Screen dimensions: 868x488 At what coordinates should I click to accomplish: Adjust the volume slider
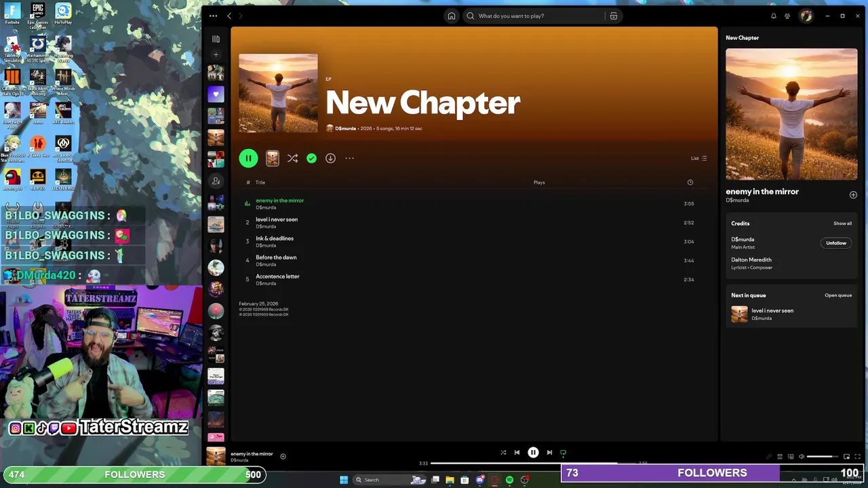pos(823,457)
